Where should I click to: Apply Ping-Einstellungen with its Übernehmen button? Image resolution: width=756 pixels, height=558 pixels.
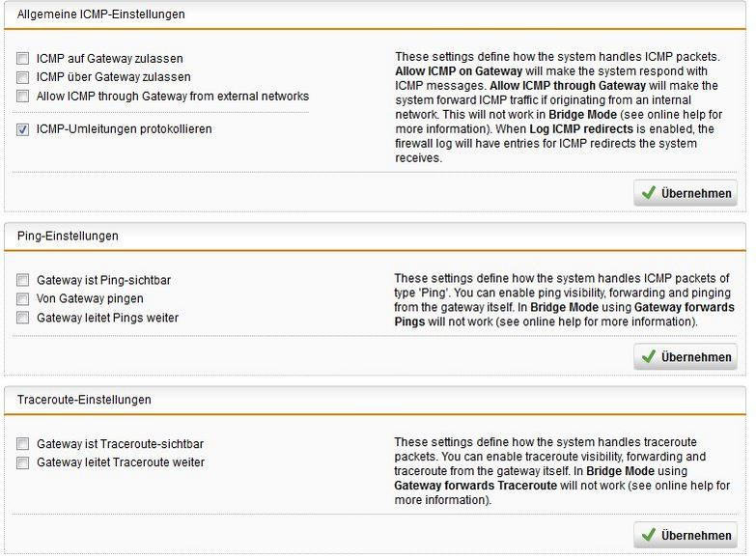(686, 357)
